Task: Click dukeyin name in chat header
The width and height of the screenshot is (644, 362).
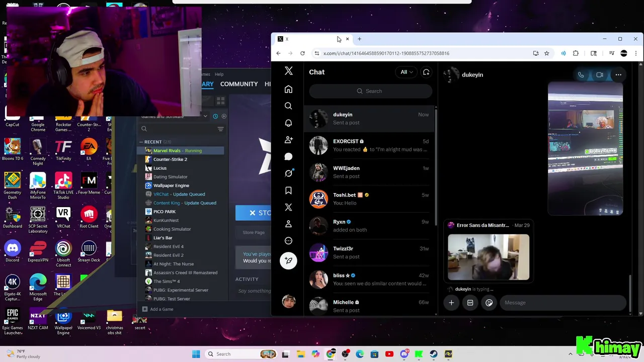Action: [x=472, y=75]
